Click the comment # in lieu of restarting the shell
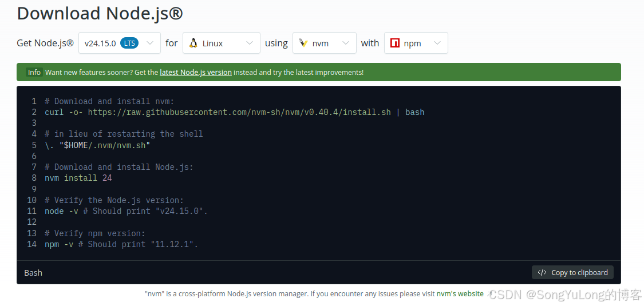Viewport: 644px width, 306px height. point(124,134)
